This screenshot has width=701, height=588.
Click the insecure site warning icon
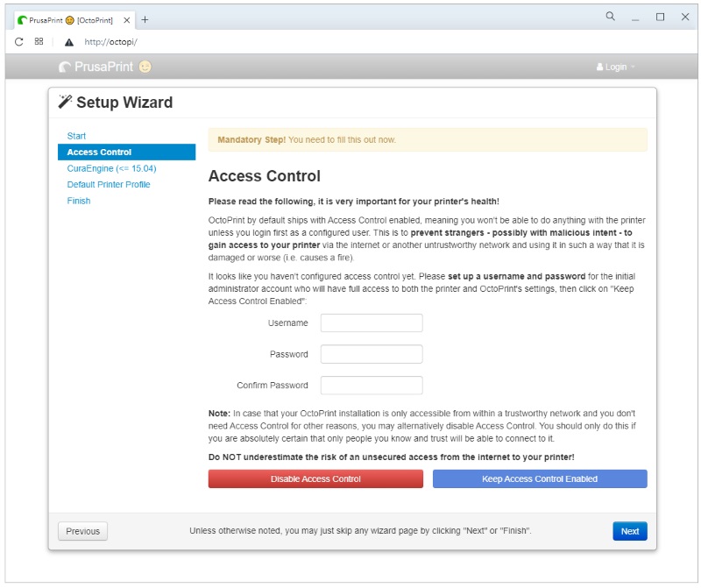point(69,42)
